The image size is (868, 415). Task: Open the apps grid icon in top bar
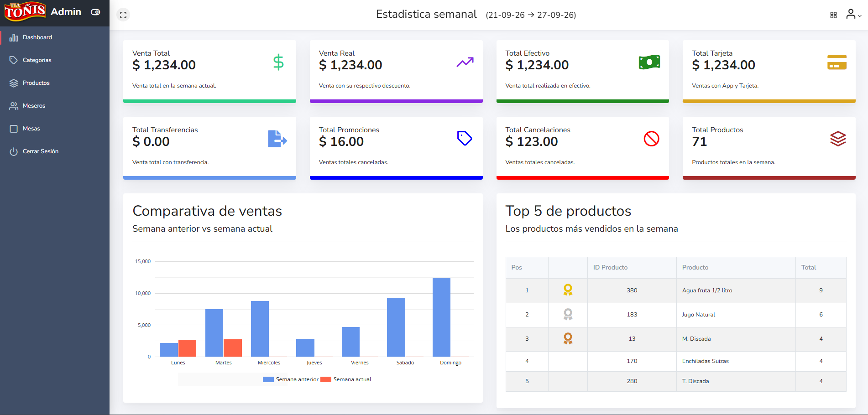(833, 15)
